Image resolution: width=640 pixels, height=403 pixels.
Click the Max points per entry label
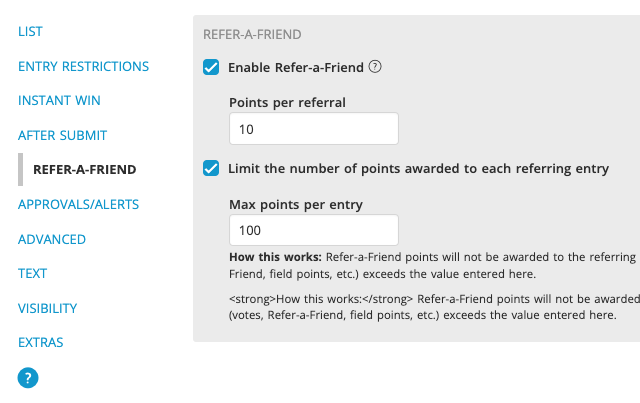pyautogui.click(x=295, y=204)
